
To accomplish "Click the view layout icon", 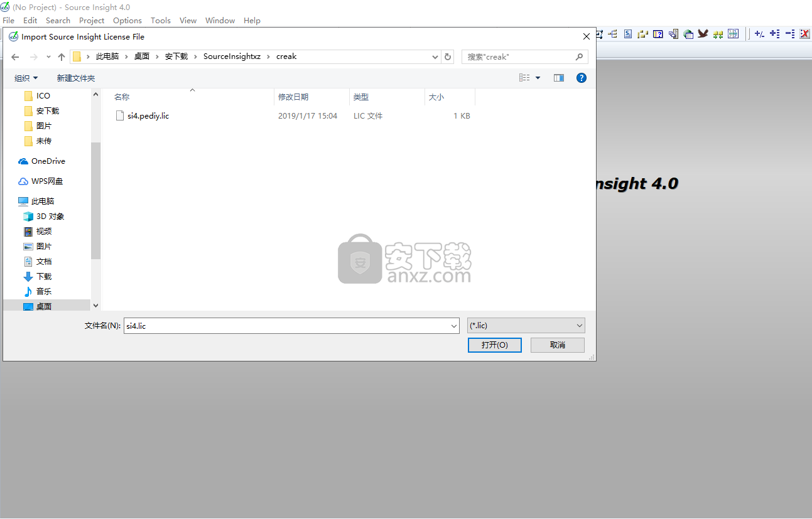I will click(524, 78).
